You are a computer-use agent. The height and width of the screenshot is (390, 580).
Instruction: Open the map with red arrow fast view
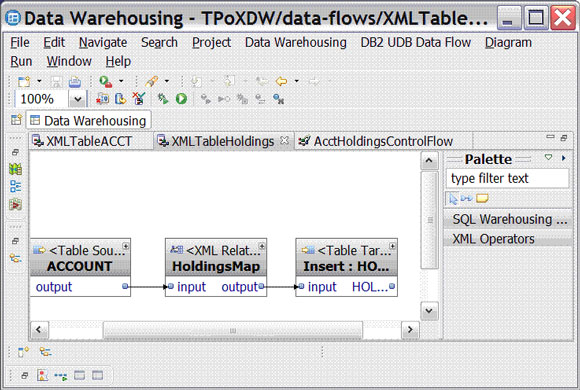click(x=16, y=204)
